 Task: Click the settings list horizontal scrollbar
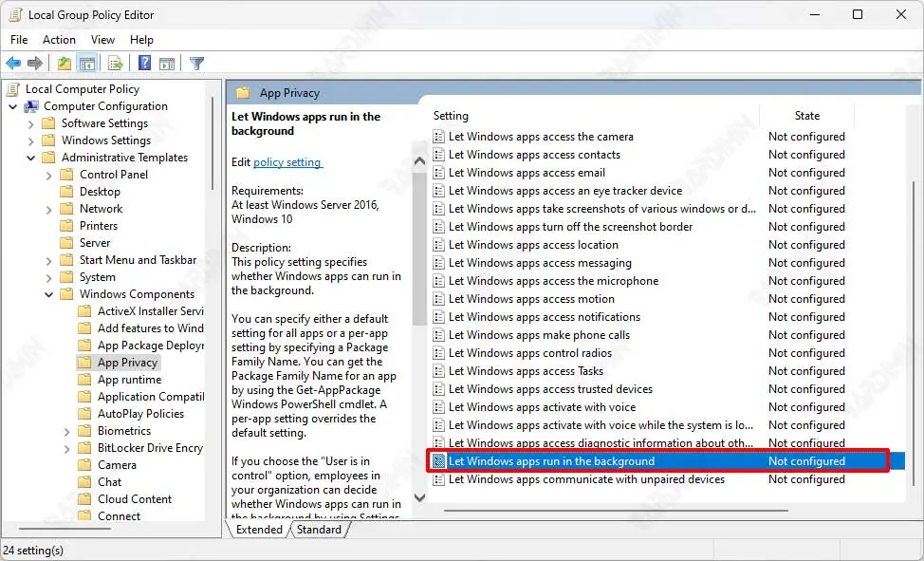(x=616, y=511)
